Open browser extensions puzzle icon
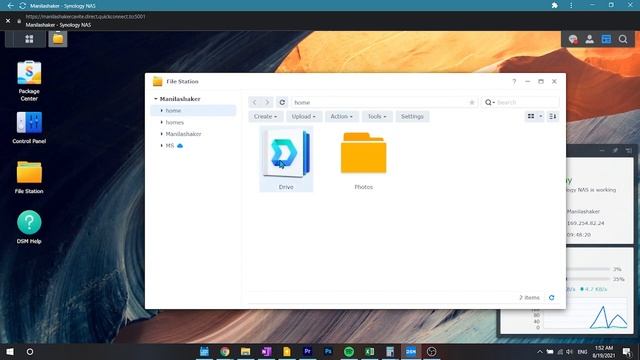Image resolution: width=640 pixels, height=360 pixels. tap(555, 5)
